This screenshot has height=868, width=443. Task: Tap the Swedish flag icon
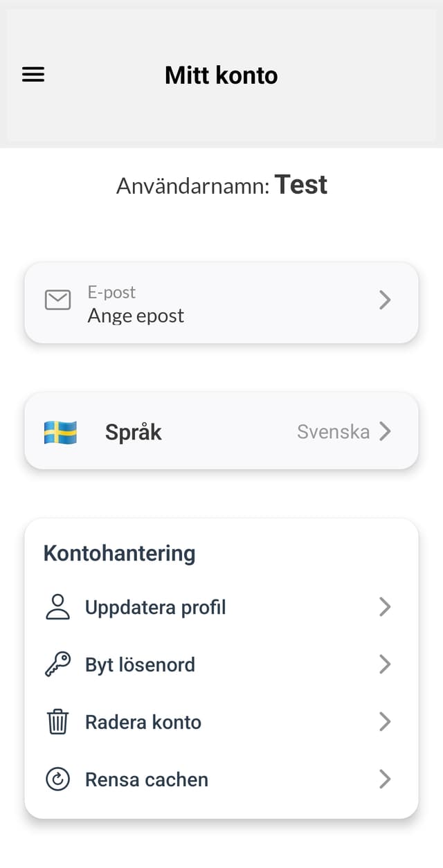[x=60, y=432]
